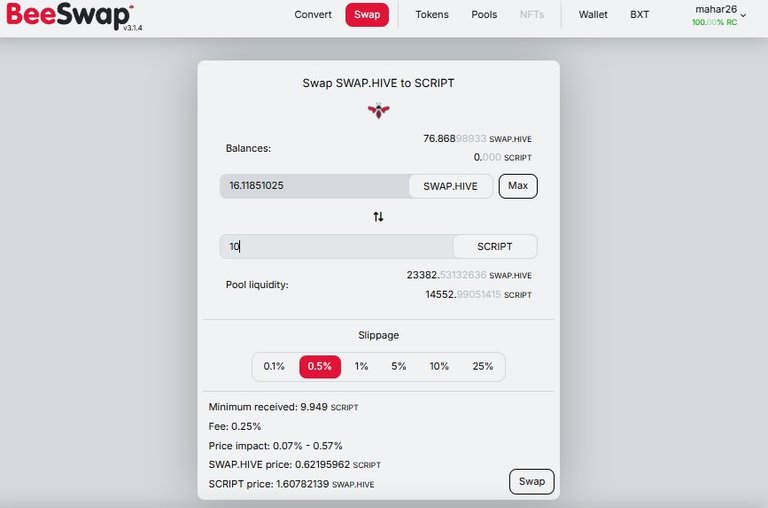The image size is (768, 508).
Task: Open the SCRIPT token selector
Action: [x=495, y=246]
